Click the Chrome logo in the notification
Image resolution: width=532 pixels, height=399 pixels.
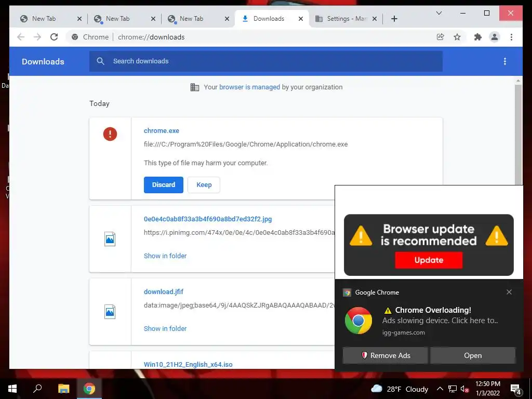[x=358, y=321]
